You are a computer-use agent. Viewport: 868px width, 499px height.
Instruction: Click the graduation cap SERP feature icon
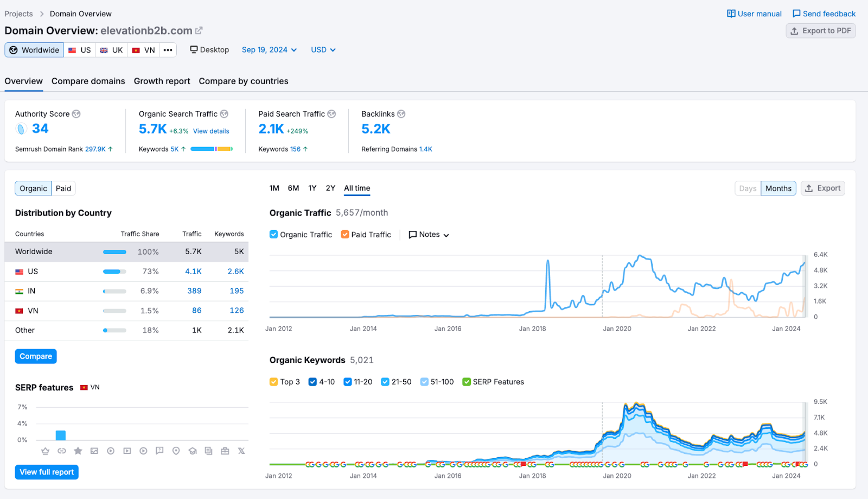[193, 451]
